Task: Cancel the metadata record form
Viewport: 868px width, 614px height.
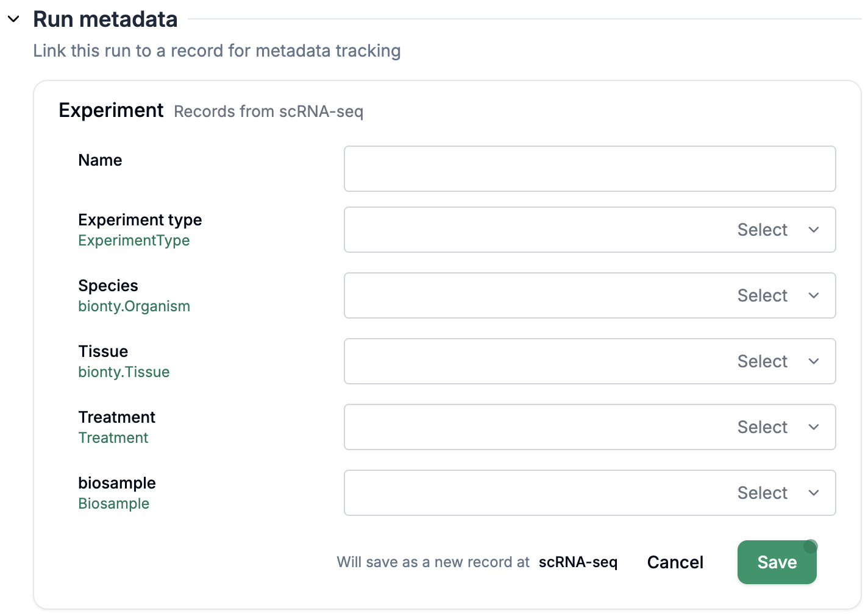Action: (x=675, y=562)
